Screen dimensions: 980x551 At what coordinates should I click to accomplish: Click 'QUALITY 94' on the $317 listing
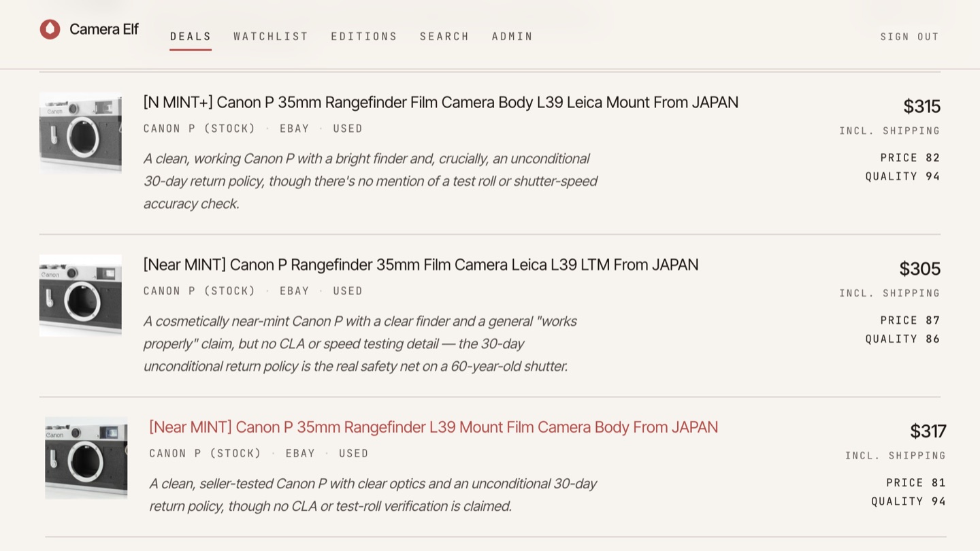pos(909,501)
